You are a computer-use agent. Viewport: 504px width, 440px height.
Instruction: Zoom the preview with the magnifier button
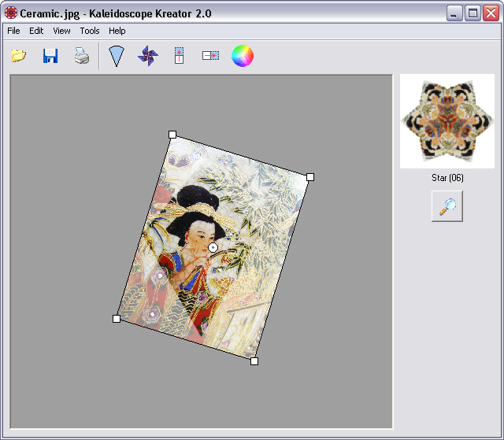coord(447,206)
